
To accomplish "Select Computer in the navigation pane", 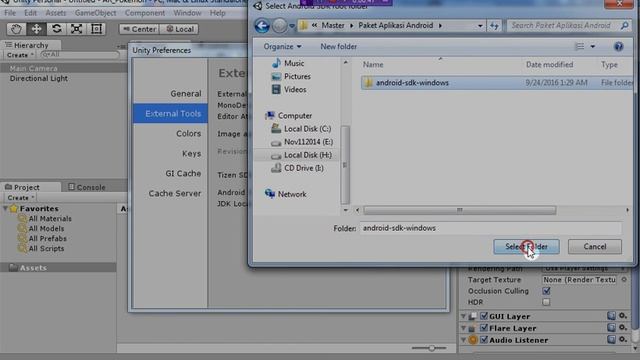I will pos(295,116).
